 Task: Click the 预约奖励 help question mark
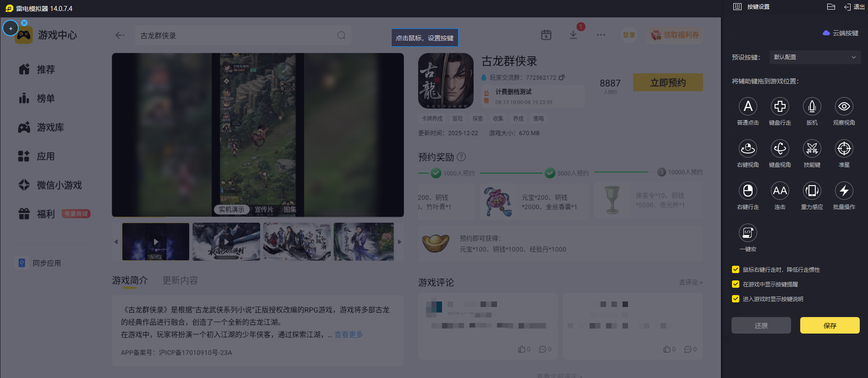point(462,157)
